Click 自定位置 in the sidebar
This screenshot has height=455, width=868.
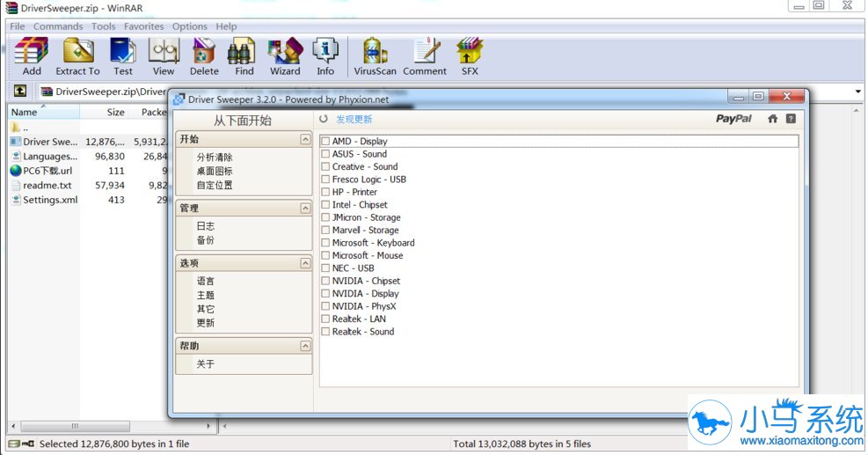tap(215, 185)
